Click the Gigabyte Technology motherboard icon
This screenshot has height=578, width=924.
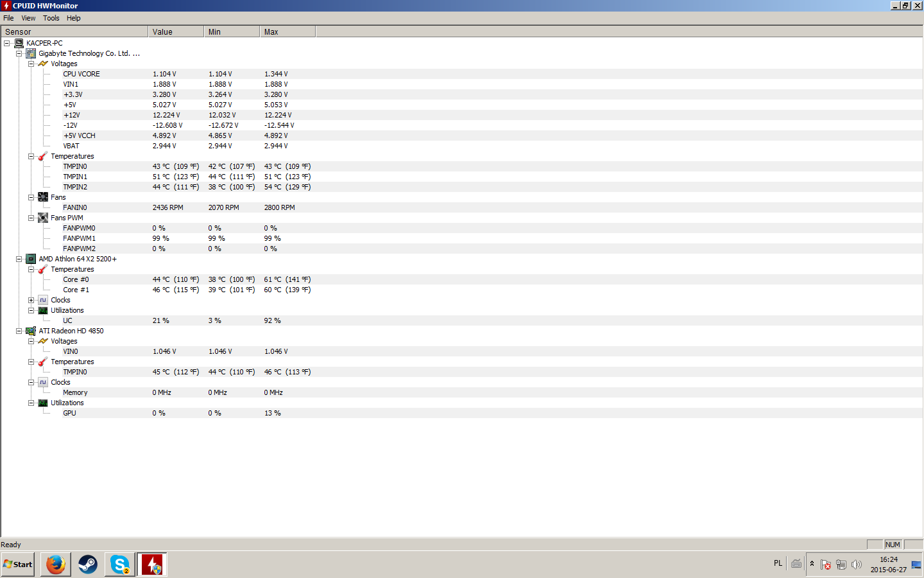[31, 53]
